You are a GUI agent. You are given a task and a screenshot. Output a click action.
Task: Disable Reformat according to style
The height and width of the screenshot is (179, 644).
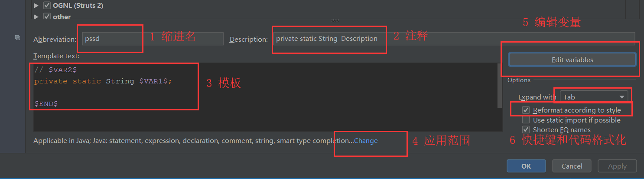[x=526, y=110]
